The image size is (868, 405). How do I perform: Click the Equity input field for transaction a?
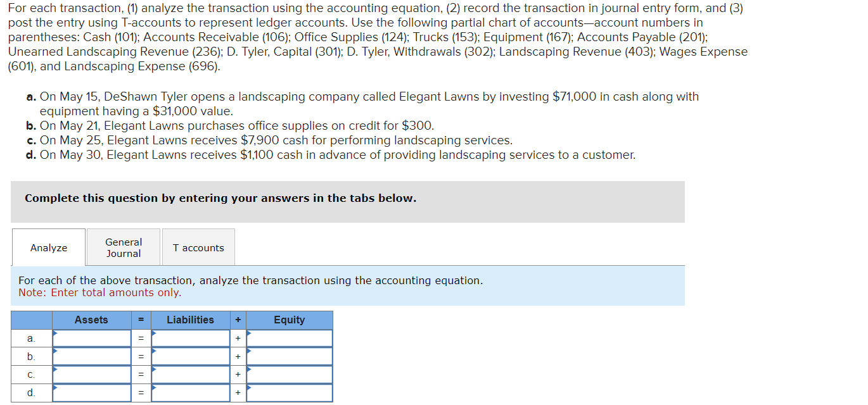point(289,338)
